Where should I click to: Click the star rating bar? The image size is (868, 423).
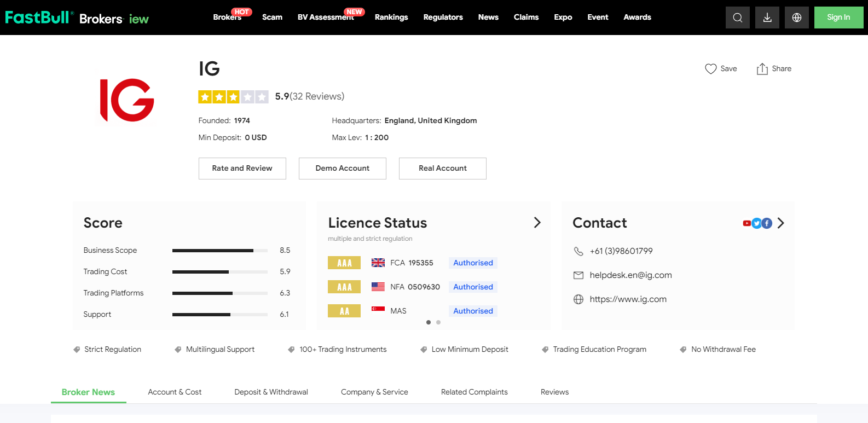click(233, 97)
